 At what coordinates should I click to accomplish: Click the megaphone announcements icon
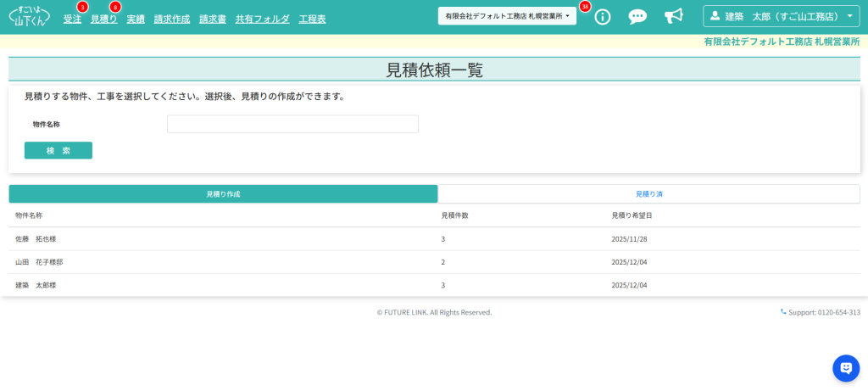[x=673, y=17]
